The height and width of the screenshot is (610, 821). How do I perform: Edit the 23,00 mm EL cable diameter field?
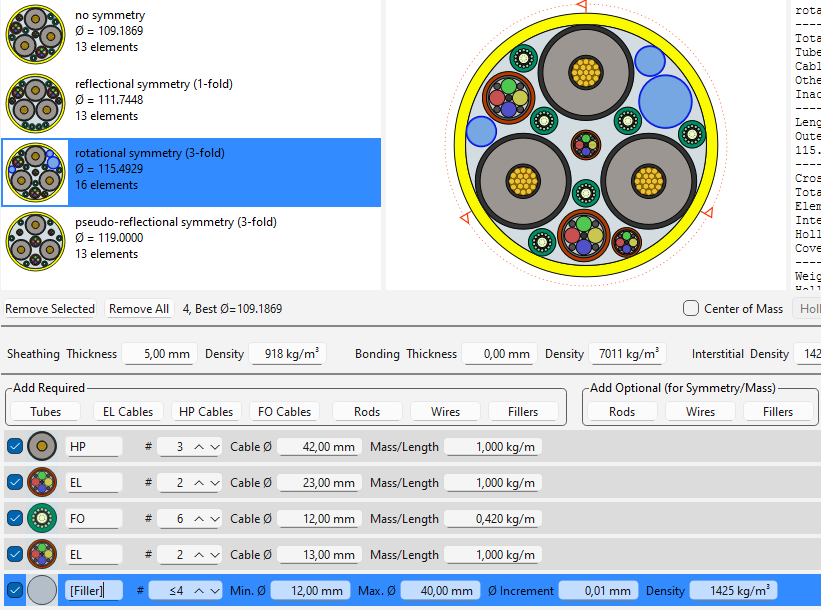318,483
